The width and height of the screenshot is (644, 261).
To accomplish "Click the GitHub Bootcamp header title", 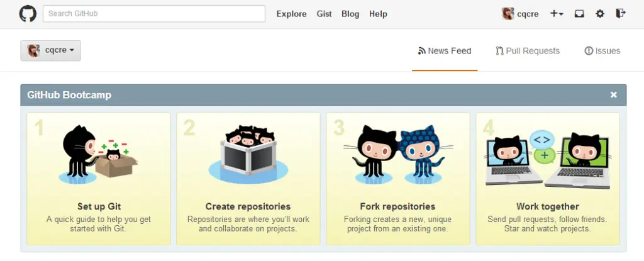I will coord(69,96).
